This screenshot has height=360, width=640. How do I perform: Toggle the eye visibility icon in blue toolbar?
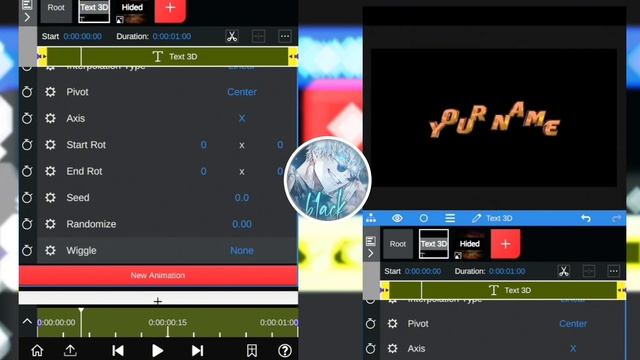(397, 218)
